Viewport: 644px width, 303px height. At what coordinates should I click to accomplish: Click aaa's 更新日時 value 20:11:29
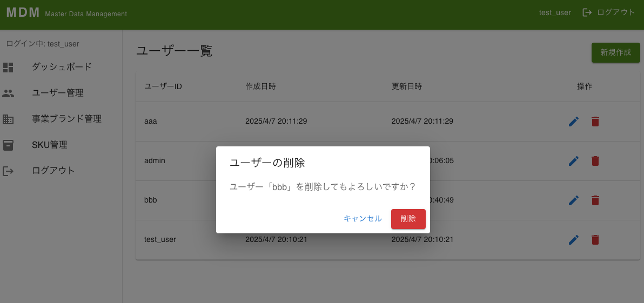click(422, 122)
